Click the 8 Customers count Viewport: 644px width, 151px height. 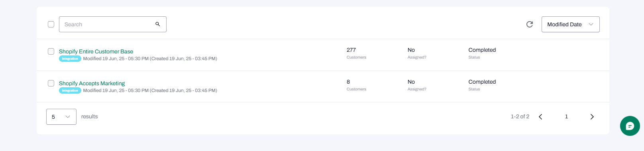tap(348, 82)
